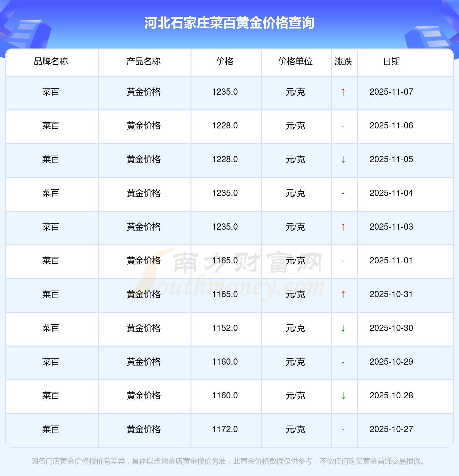Click the price 1228.0 for 2025-11-06
The image size is (459, 476).
225,126
